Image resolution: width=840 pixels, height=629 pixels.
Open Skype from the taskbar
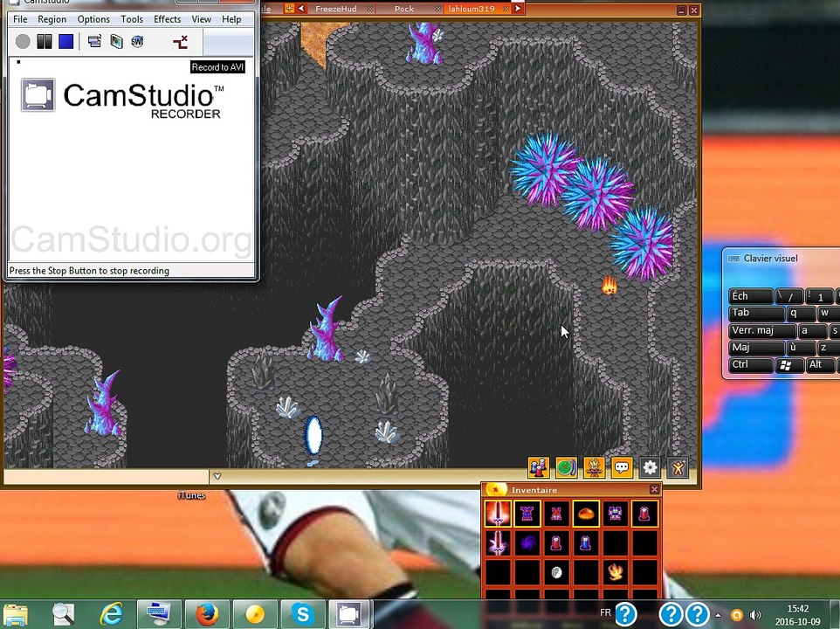click(x=303, y=614)
